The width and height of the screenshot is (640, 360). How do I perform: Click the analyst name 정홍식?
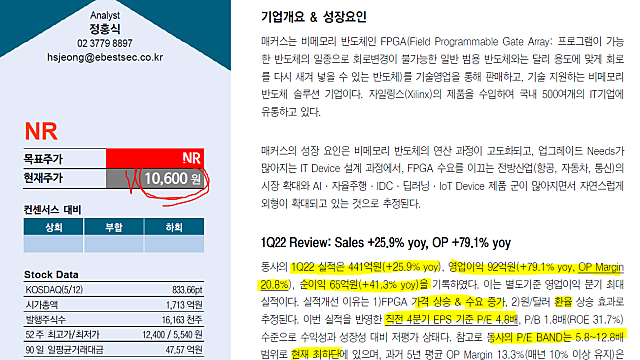click(105, 29)
